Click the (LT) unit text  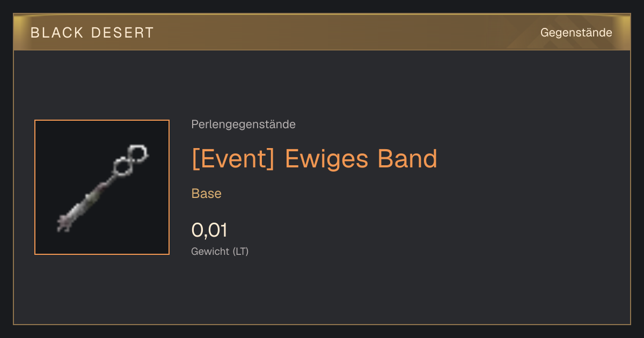[240, 251]
